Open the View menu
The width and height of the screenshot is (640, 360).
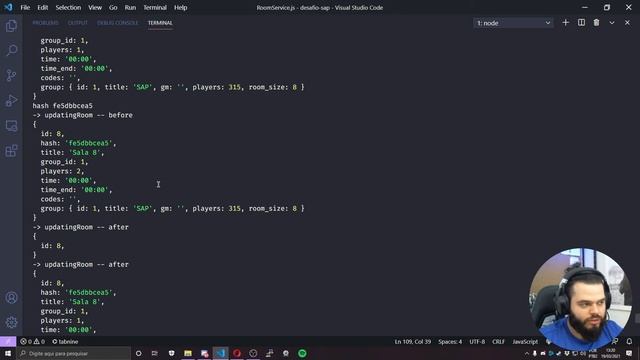pyautogui.click(x=95, y=7)
